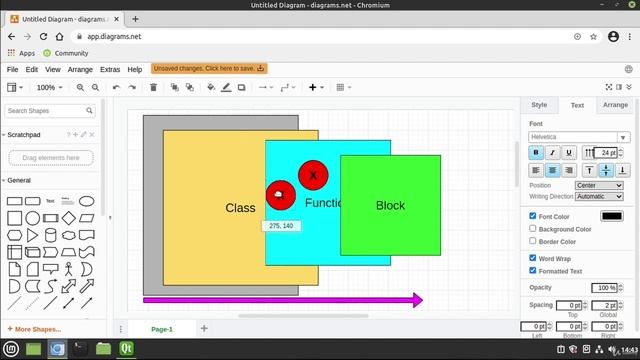Collapse toolbar with double chevron icon
Viewport: 640px width, 360px height.
[x=629, y=87]
